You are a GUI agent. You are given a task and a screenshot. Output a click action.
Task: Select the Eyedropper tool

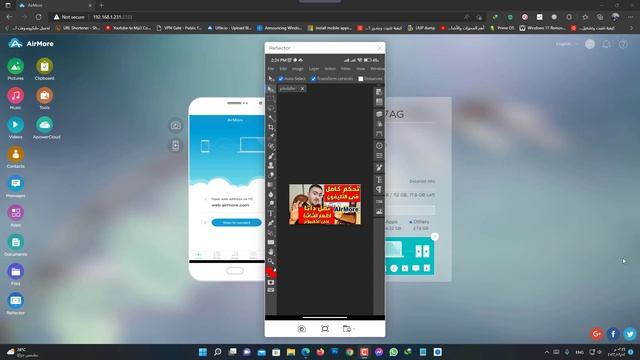click(271, 137)
